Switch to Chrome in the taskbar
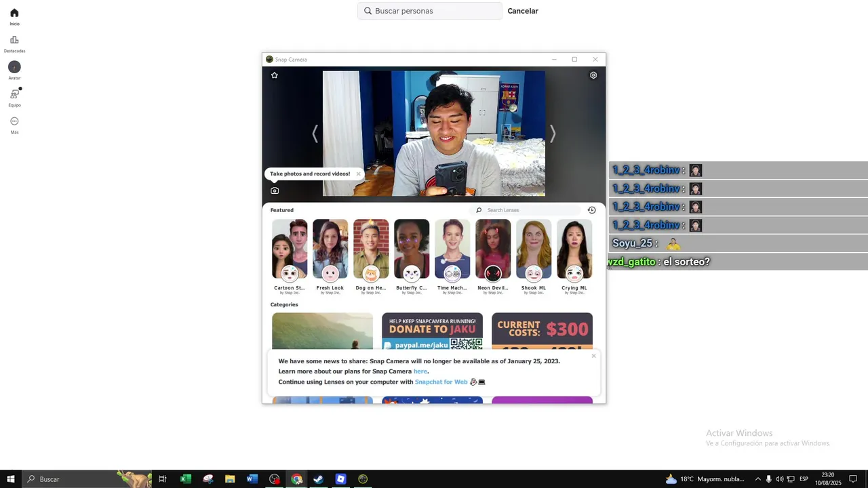The image size is (868, 488). (296, 479)
